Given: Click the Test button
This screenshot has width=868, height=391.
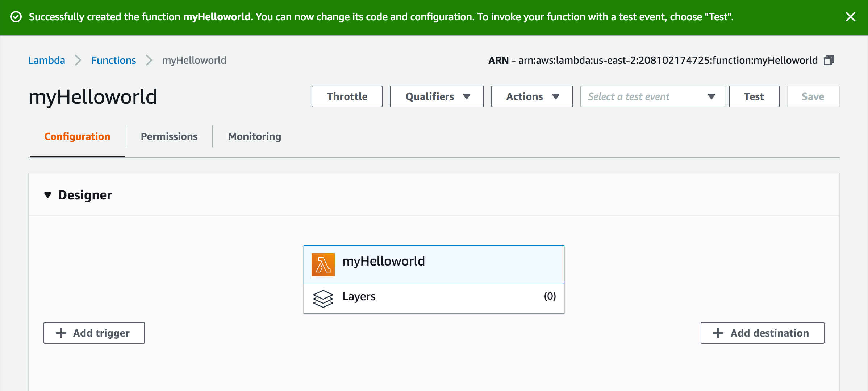Looking at the screenshot, I should click(x=754, y=96).
